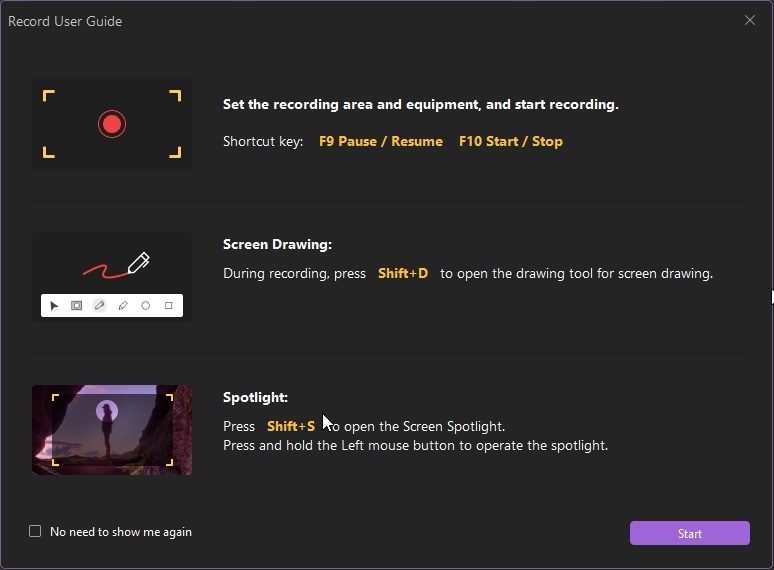This screenshot has height=570, width=774.
Task: Click the Screen Drawing heading
Action: [x=277, y=244]
